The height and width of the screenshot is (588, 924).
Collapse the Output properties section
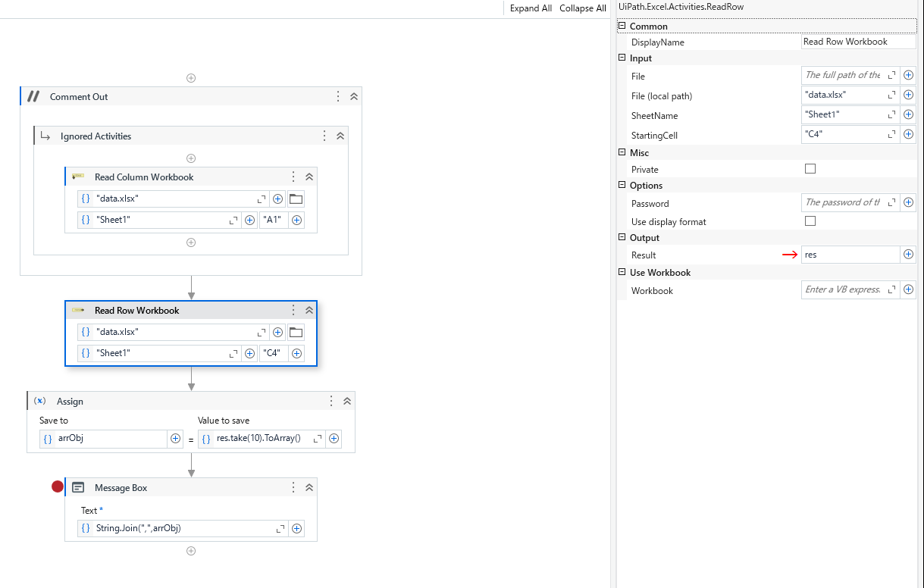(622, 237)
